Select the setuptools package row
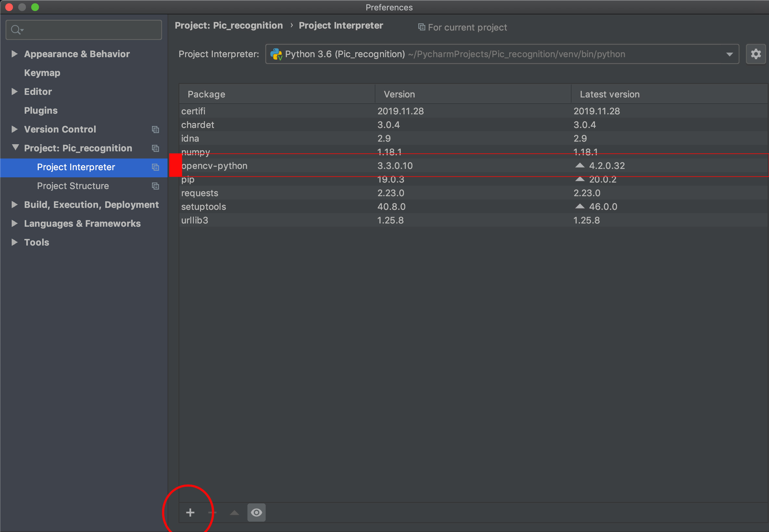Image resolution: width=769 pixels, height=532 pixels. (x=473, y=207)
